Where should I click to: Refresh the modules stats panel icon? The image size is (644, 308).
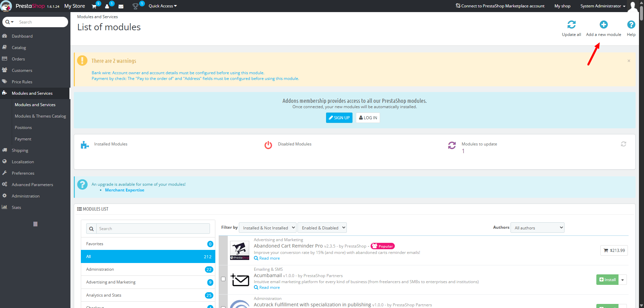point(624,144)
